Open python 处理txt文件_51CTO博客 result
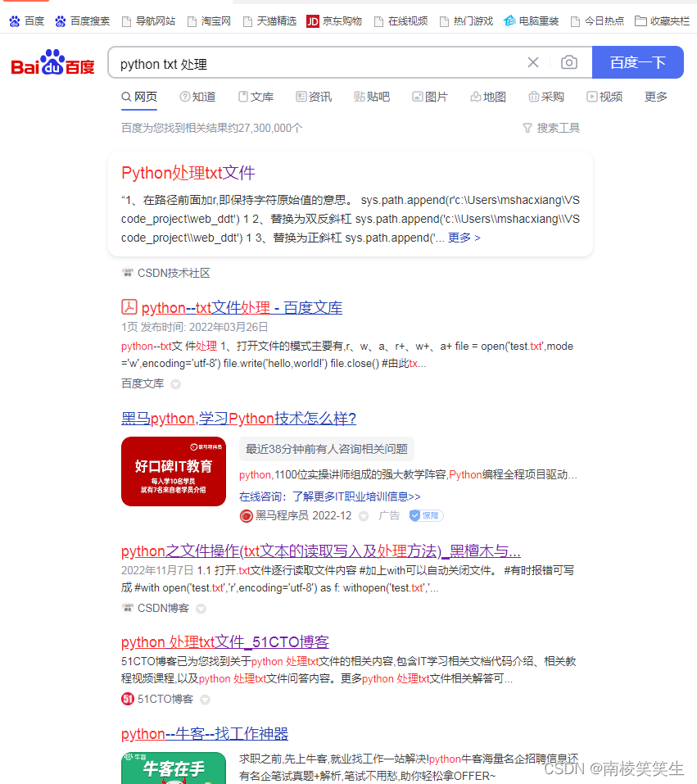The image size is (697, 784). 225,642
